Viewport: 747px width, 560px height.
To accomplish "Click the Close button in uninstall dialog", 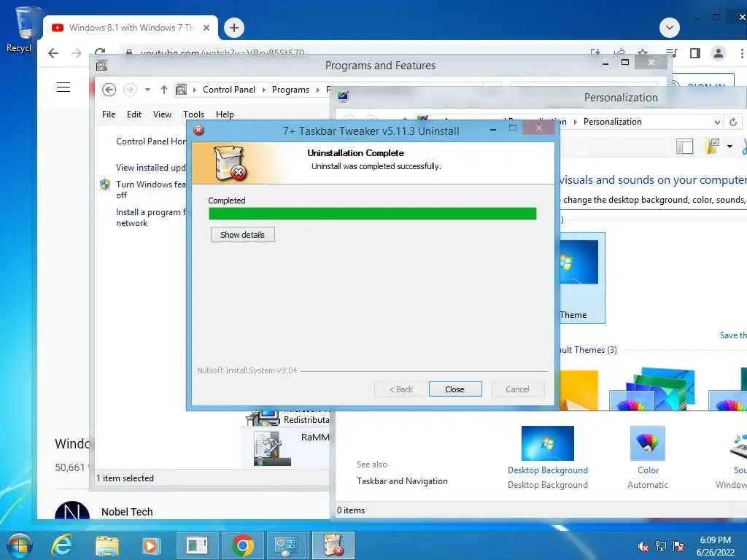I will click(x=455, y=389).
